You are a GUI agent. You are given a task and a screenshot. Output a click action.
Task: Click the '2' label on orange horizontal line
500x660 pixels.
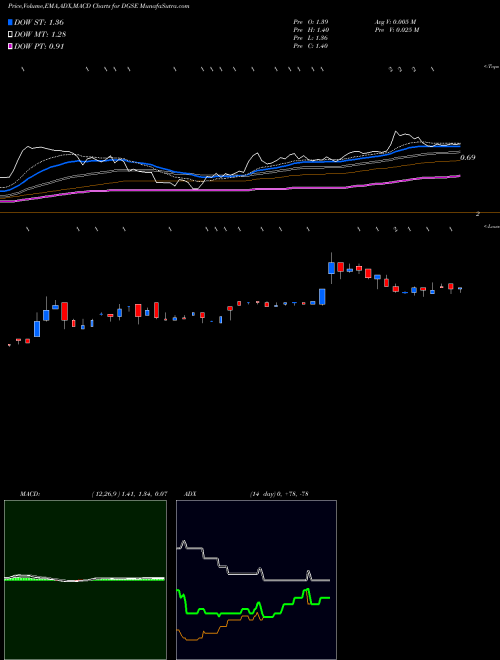(x=478, y=214)
